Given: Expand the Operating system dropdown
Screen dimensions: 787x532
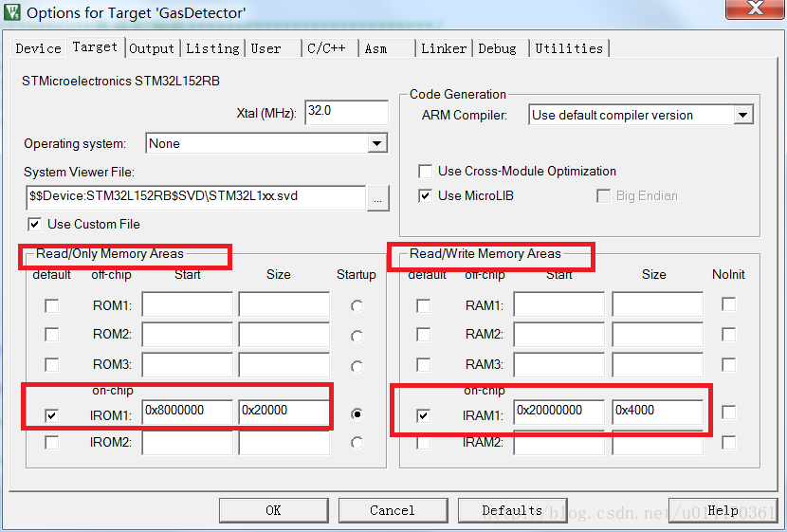Looking at the screenshot, I should pyautogui.click(x=376, y=143).
